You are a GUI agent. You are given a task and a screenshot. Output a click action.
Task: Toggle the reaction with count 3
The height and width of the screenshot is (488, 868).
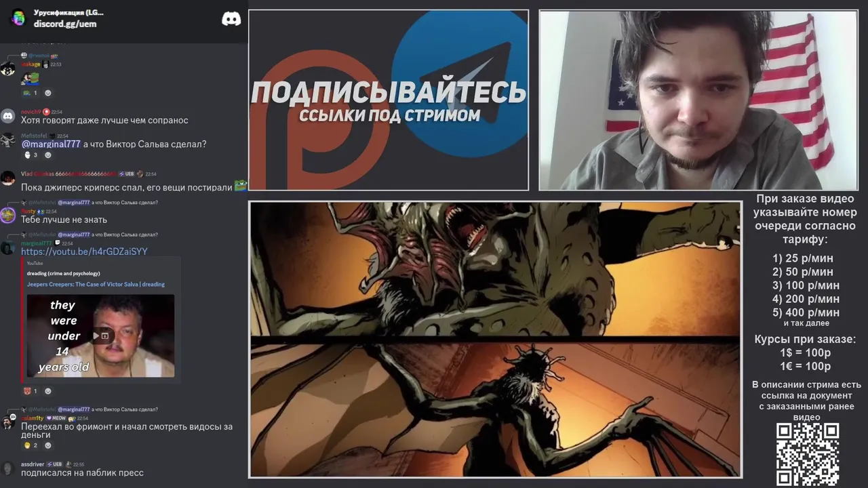31,155
